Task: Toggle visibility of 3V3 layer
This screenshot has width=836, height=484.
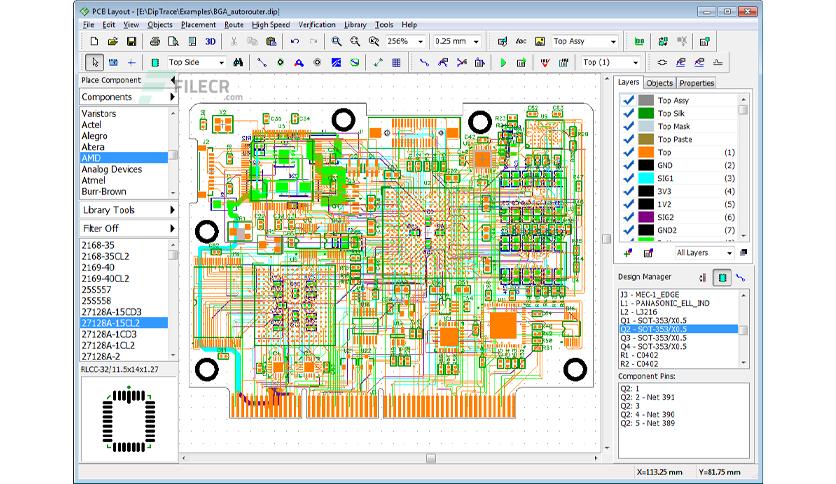Action: [629, 191]
